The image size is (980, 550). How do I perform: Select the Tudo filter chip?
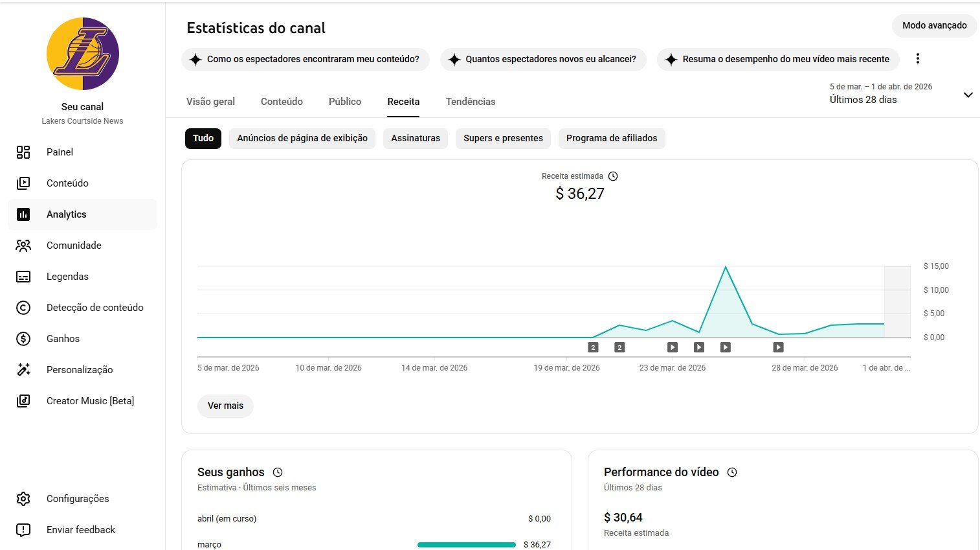click(x=203, y=139)
